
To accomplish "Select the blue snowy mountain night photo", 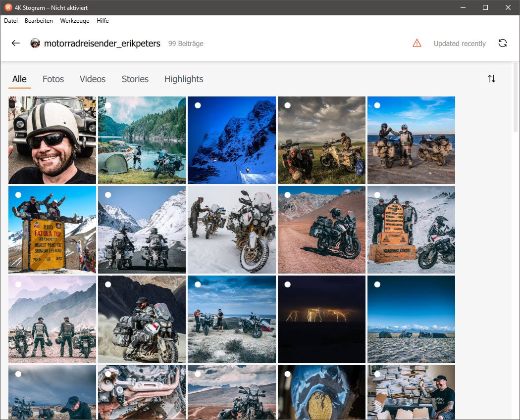I will coord(198,105).
